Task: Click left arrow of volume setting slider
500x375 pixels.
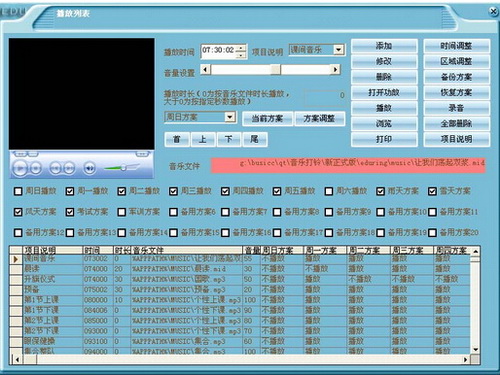Action: pyautogui.click(x=205, y=70)
